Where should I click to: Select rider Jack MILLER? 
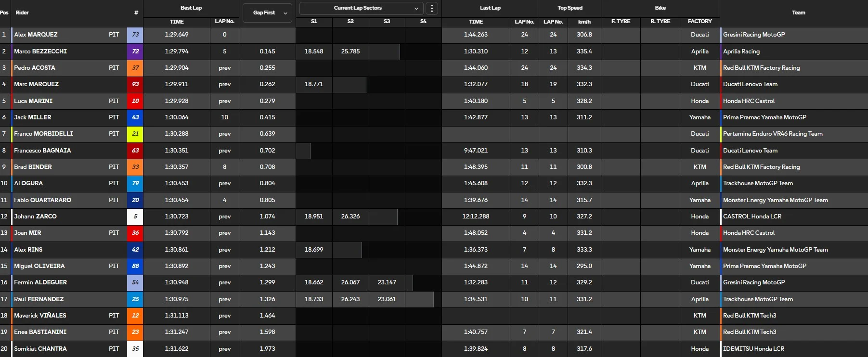(x=32, y=117)
